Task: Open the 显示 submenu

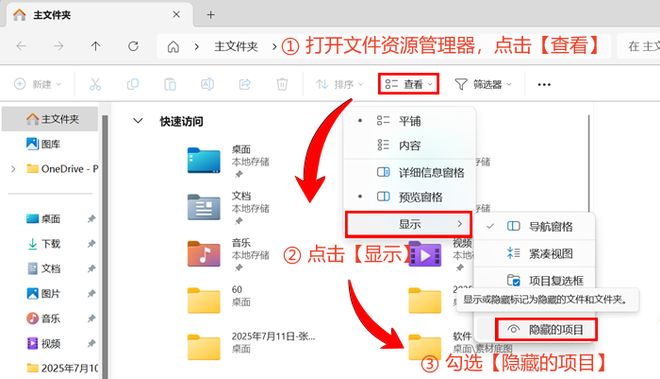Action: coord(408,224)
